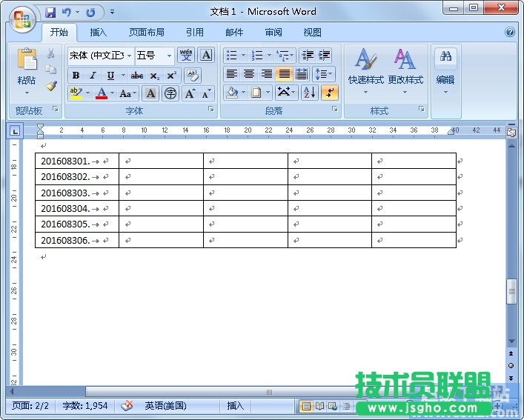The width and height of the screenshot is (524, 420).
Task: Click the Subscript icon
Action: point(154,76)
